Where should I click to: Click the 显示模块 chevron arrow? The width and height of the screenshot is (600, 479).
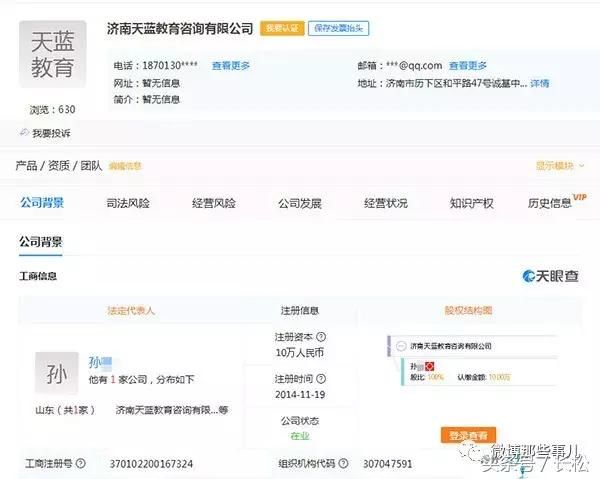pyautogui.click(x=581, y=166)
